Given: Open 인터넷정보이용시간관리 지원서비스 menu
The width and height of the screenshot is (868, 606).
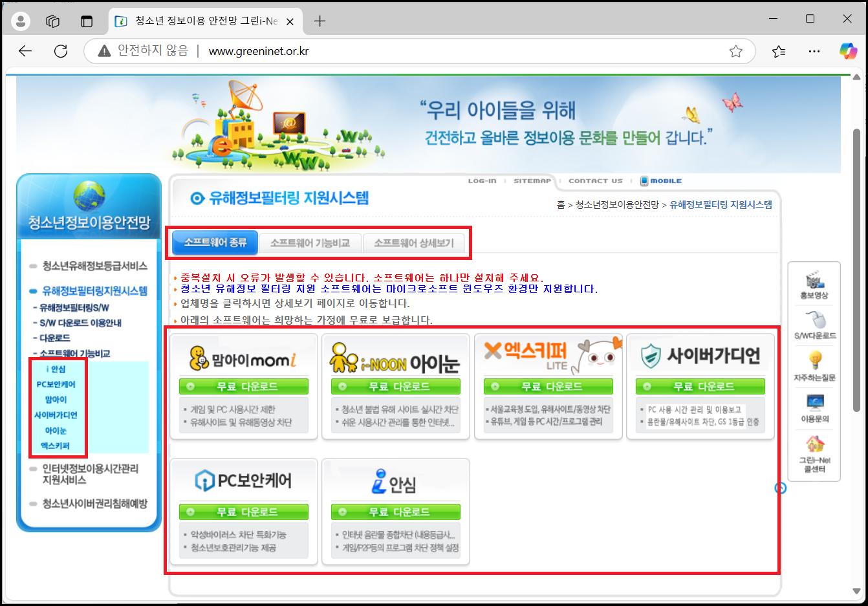Looking at the screenshot, I should tap(90, 474).
